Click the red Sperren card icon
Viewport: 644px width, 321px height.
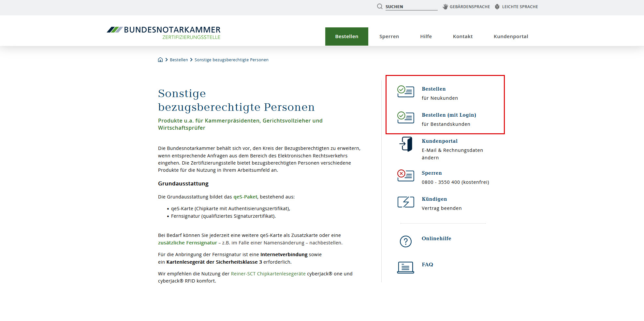click(x=405, y=176)
